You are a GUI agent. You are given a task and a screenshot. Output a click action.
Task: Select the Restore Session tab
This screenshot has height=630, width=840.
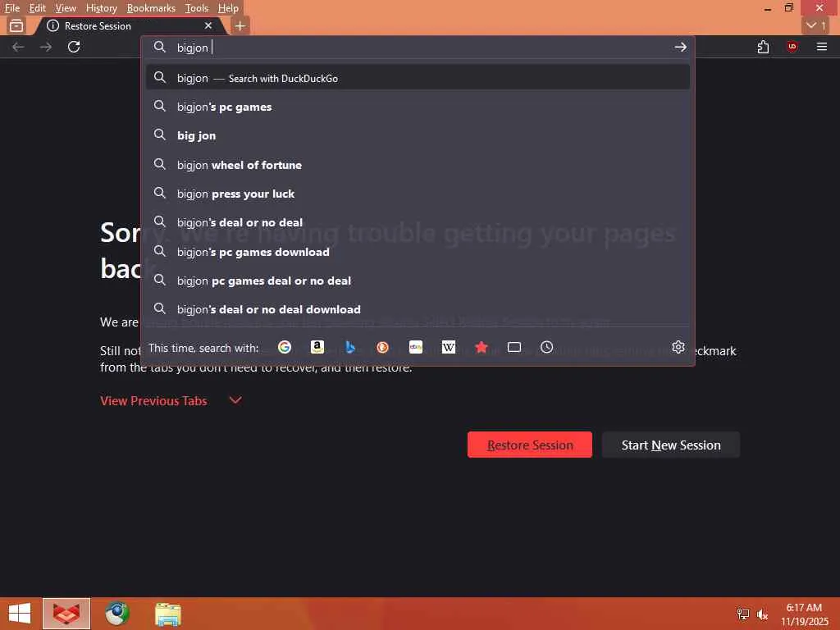point(129,25)
